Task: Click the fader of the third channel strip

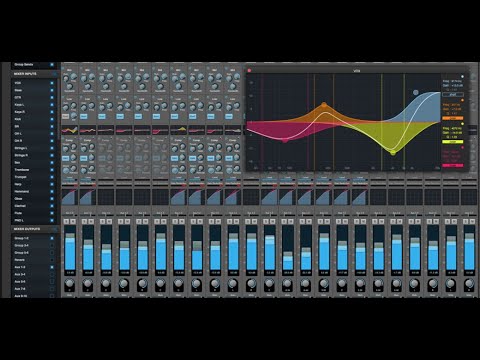Action: click(x=106, y=248)
